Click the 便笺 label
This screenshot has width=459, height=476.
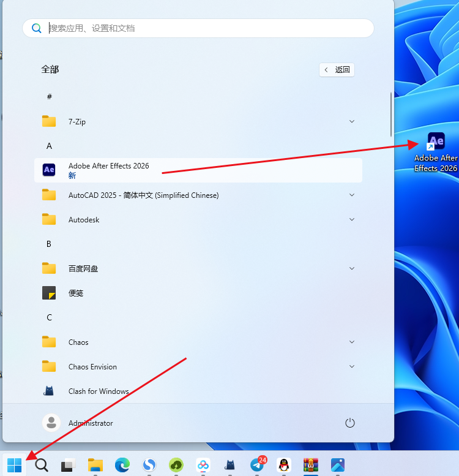click(76, 293)
